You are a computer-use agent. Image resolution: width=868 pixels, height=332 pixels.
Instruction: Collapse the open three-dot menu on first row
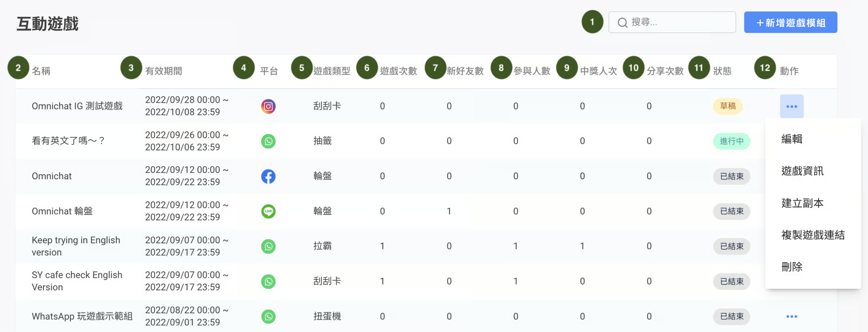(x=791, y=107)
